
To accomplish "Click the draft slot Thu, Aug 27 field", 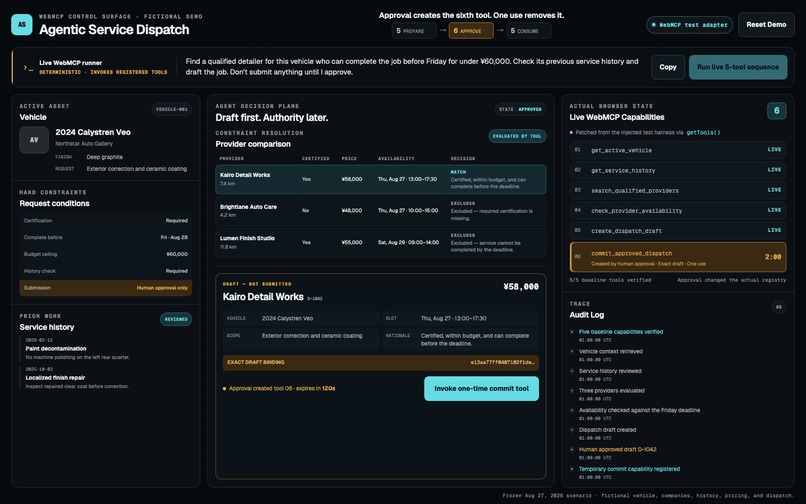I will point(460,318).
